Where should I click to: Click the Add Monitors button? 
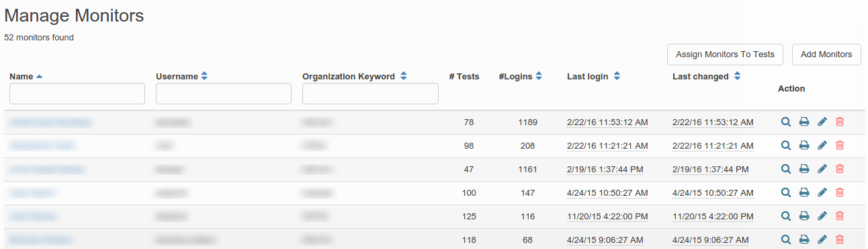[826, 55]
